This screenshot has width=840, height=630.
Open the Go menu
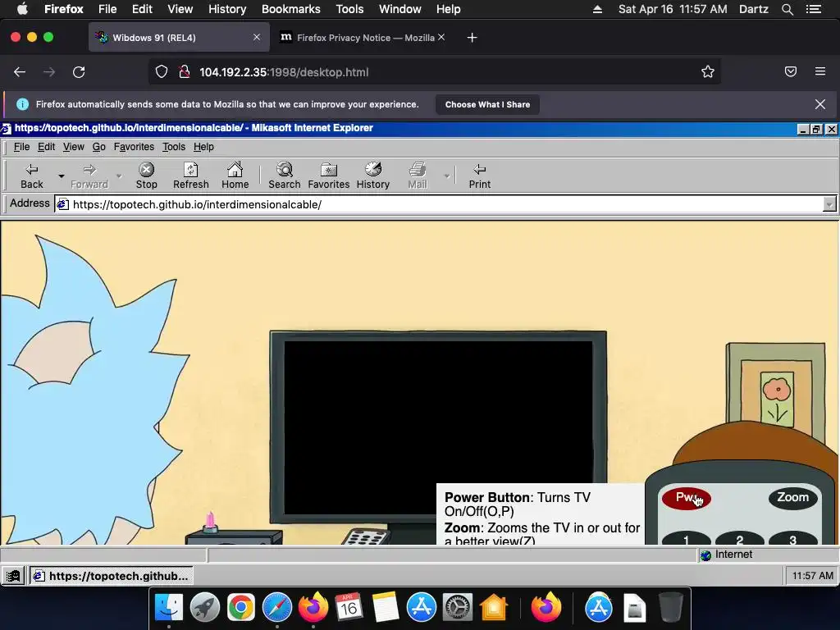point(98,147)
